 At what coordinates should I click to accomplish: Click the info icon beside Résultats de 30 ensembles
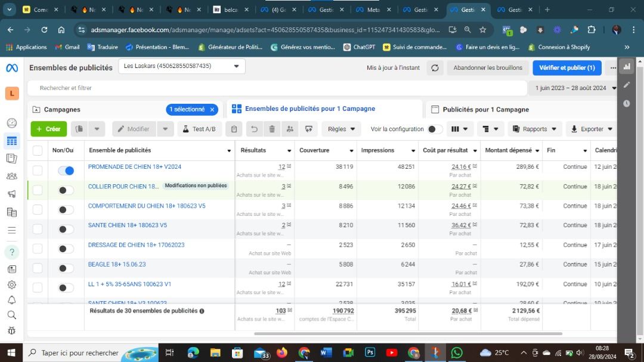[x=202, y=311]
